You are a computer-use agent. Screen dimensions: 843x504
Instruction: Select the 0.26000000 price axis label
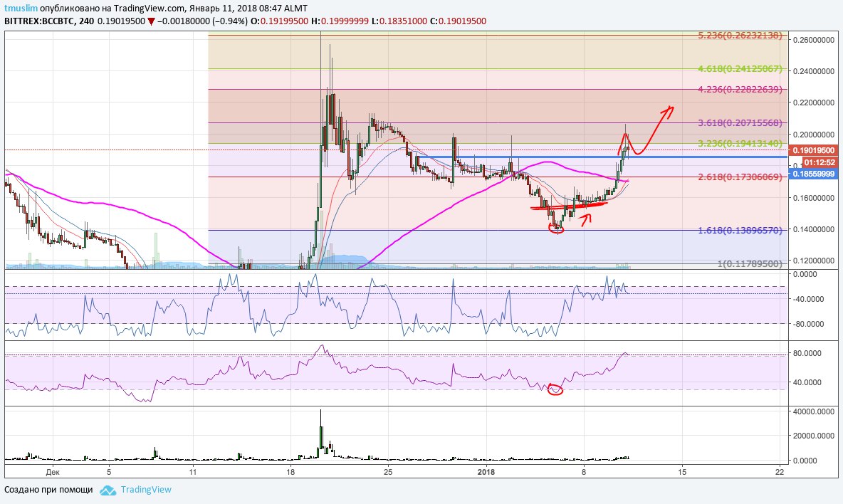(813, 40)
